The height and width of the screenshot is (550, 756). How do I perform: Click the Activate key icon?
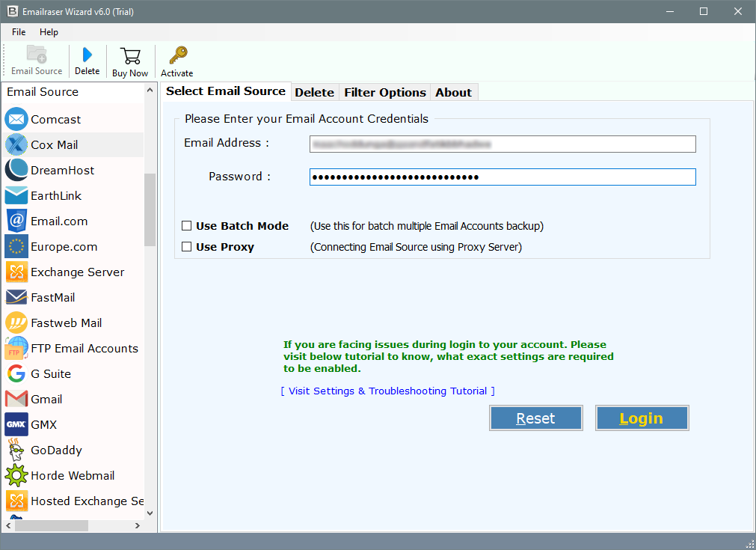[178, 55]
